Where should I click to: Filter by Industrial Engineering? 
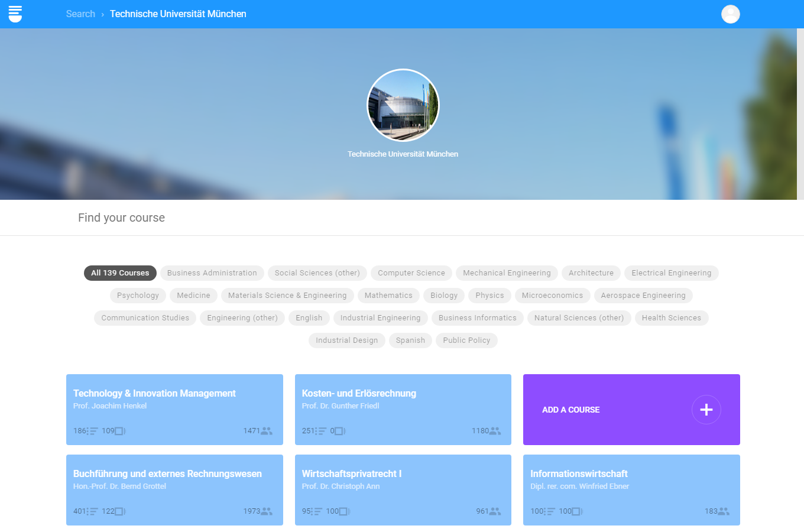coord(381,318)
